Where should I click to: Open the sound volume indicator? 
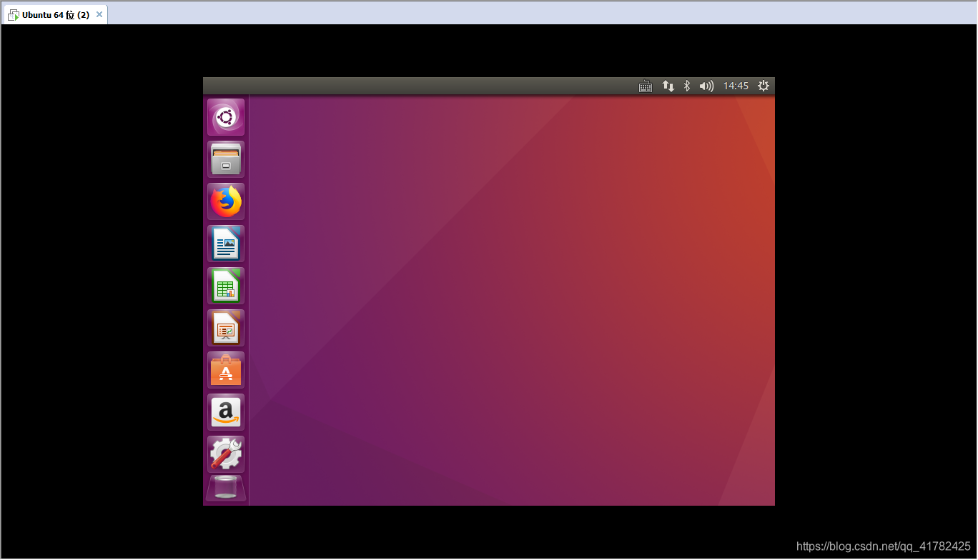click(706, 86)
